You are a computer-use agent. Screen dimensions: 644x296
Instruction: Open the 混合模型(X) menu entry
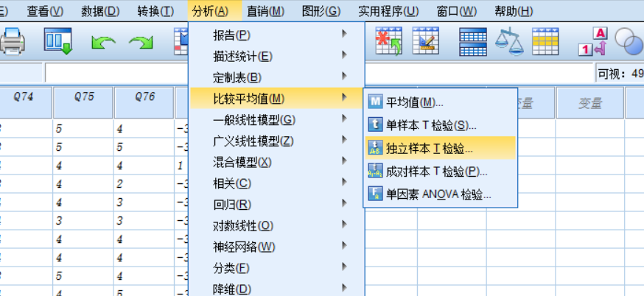pos(276,162)
